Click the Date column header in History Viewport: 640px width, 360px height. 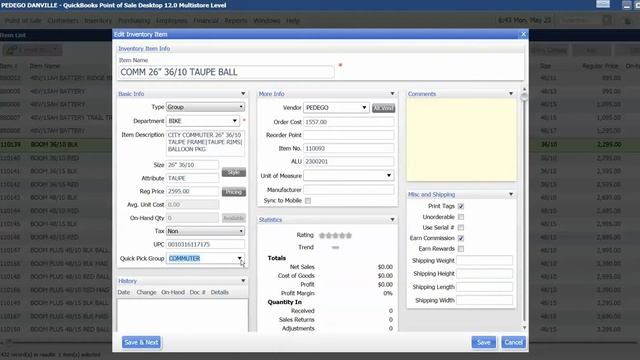click(x=124, y=292)
